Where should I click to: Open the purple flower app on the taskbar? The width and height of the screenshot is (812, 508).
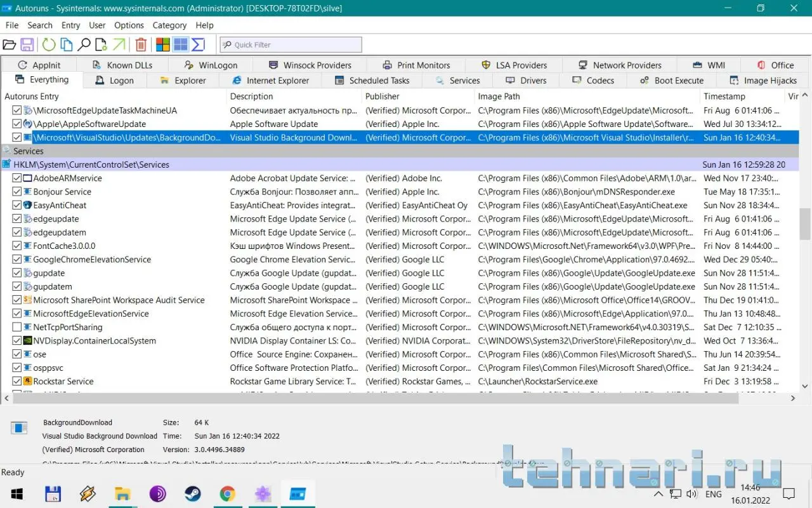(263, 494)
